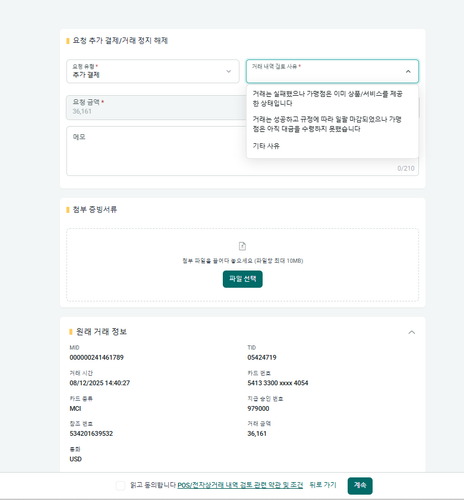Click into the 메모 text area
The width and height of the screenshot is (464, 500).
(x=242, y=151)
